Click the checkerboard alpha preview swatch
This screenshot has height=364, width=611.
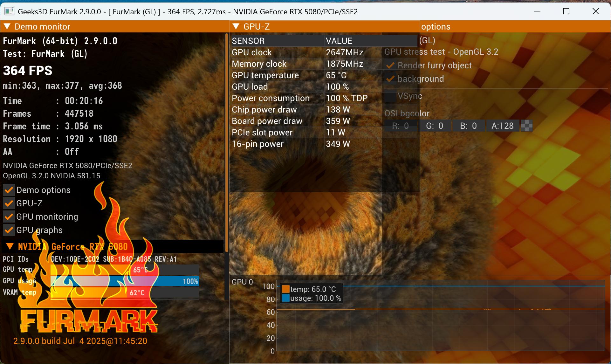[x=526, y=126]
